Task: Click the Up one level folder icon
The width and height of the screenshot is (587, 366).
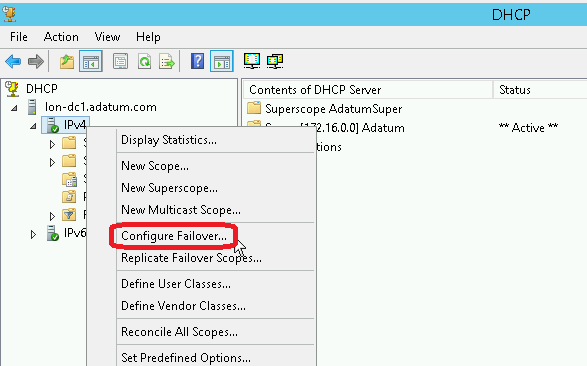Action: click(67, 61)
